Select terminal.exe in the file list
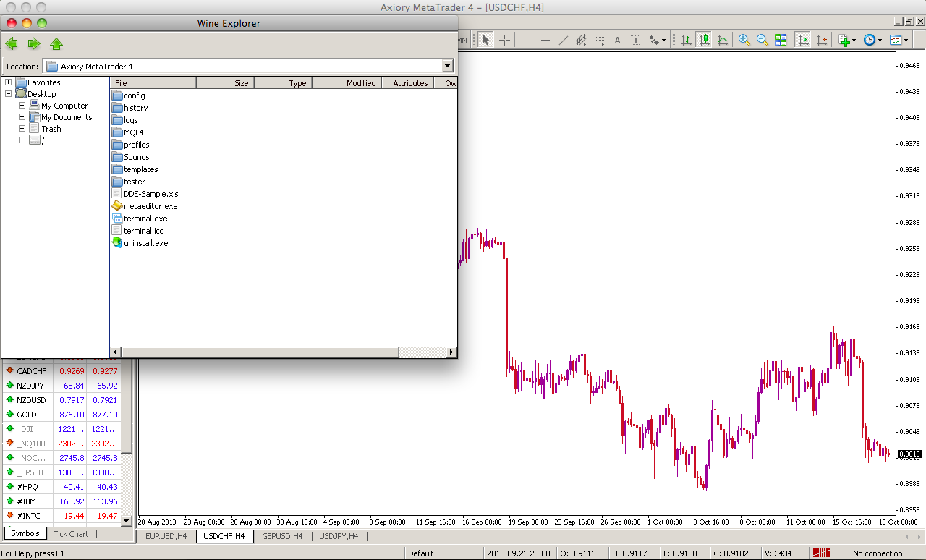Viewport: 926px width, 560px height. point(145,219)
